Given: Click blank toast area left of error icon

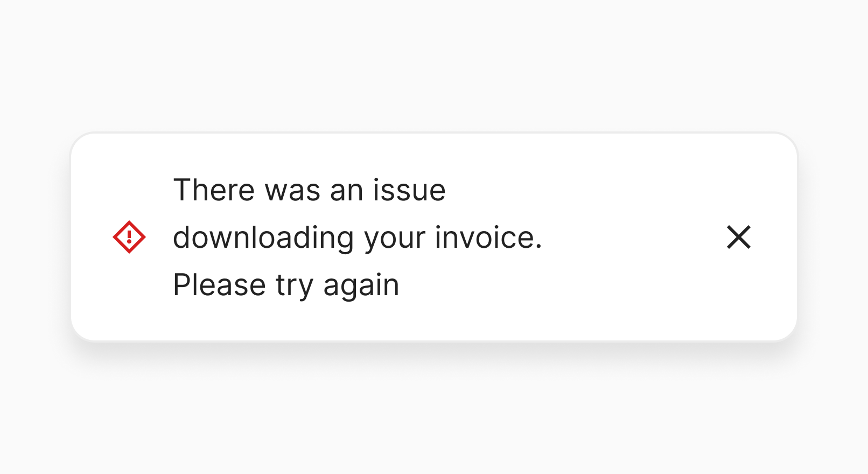Looking at the screenshot, I should [92, 237].
